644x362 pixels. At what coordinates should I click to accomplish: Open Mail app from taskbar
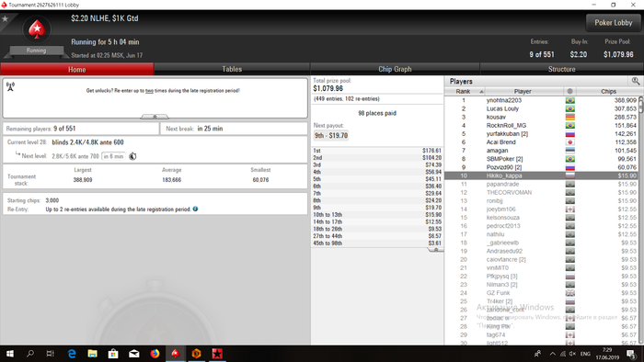(134, 354)
